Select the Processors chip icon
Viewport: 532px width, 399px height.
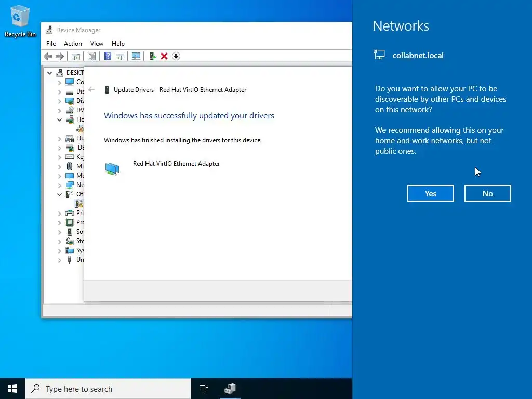[70, 222]
